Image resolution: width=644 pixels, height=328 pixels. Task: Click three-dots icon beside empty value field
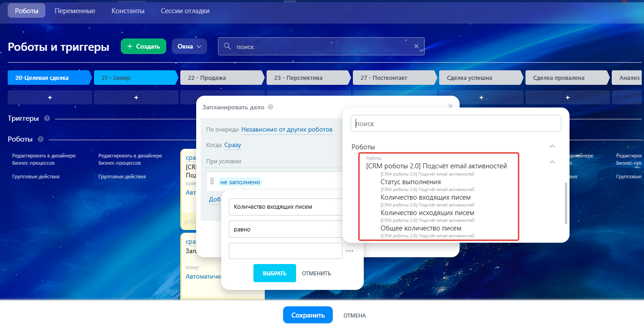click(x=349, y=251)
